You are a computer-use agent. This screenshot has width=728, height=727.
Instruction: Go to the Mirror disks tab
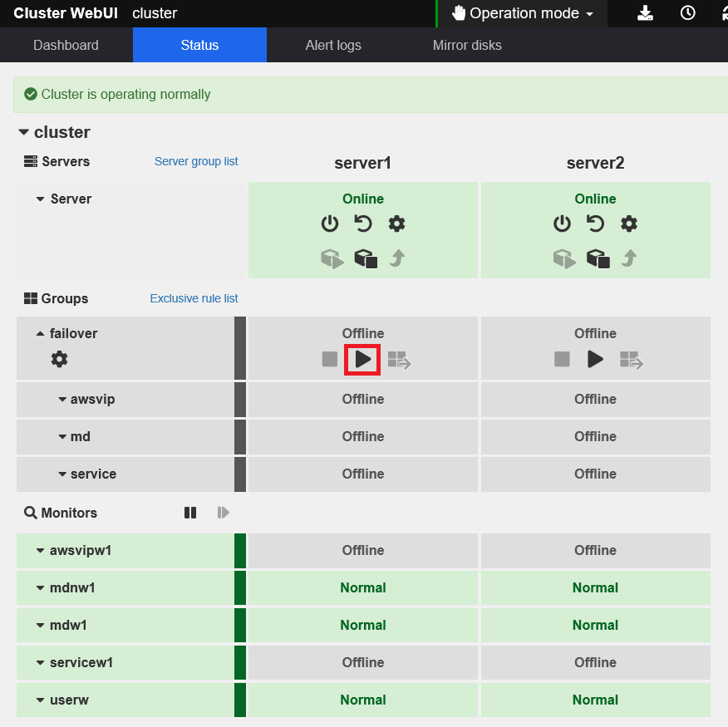coord(467,45)
